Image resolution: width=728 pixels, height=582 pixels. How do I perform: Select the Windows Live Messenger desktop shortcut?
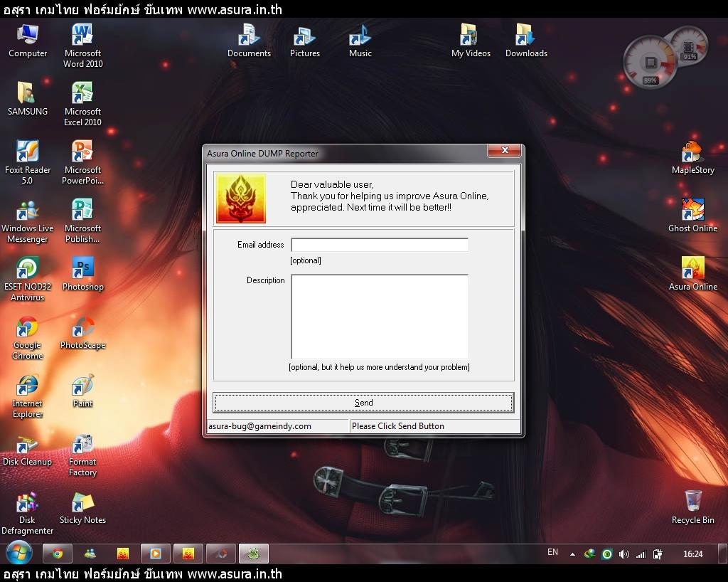pyautogui.click(x=28, y=221)
